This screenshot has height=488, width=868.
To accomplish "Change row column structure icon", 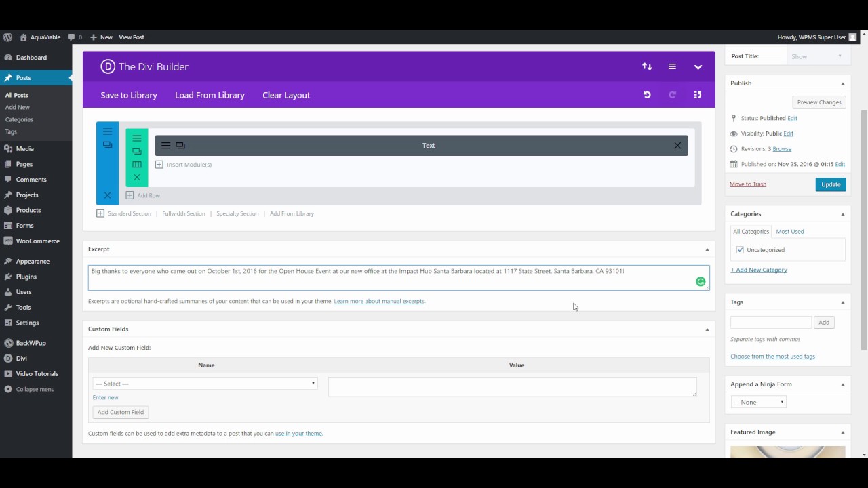I will click(137, 164).
